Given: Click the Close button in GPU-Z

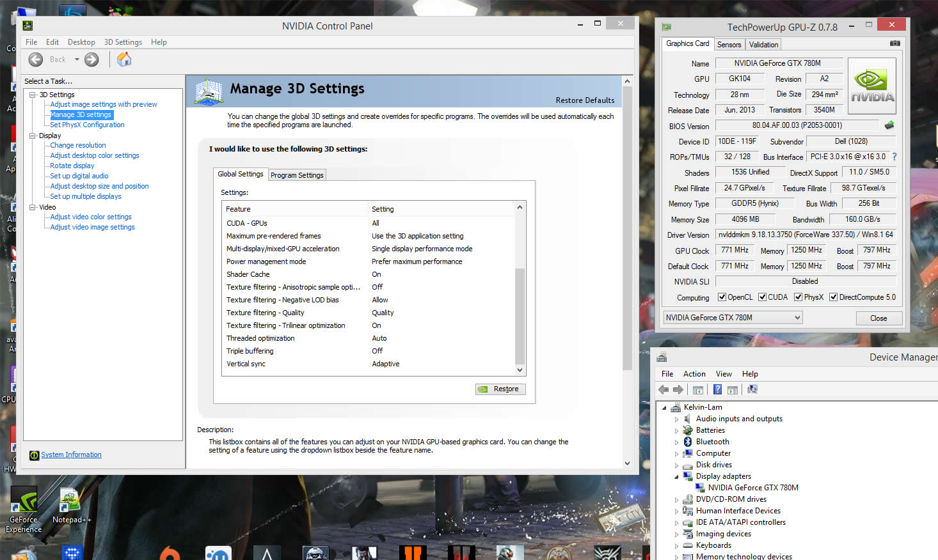Looking at the screenshot, I should click(878, 318).
